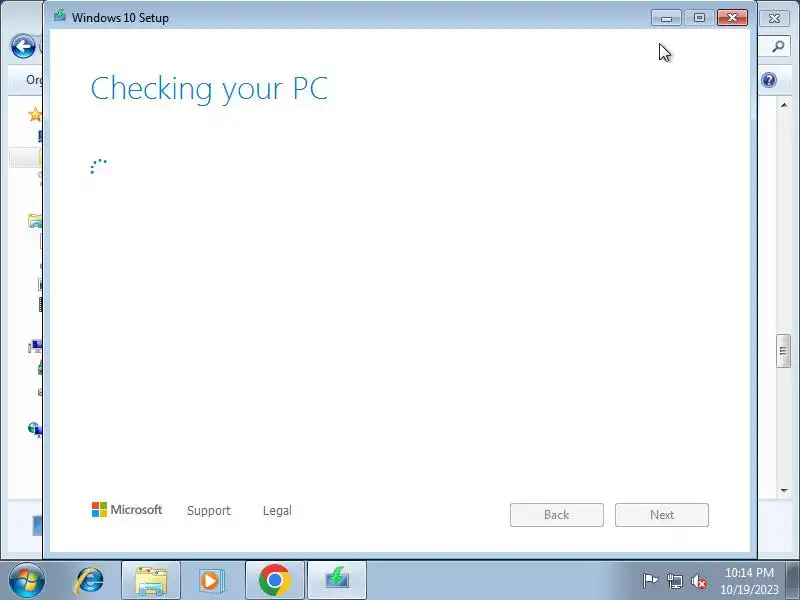
Task: Click the Windows 10 Setup title bar icon
Action: click(x=60, y=16)
